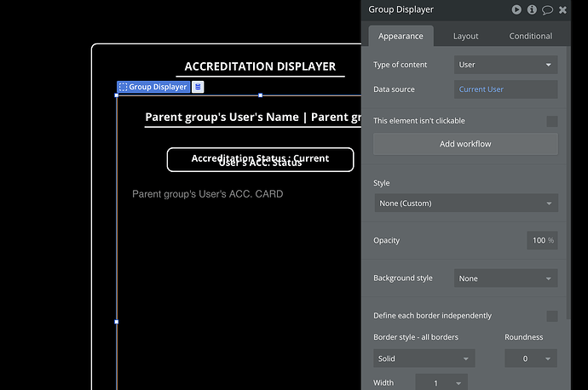Open the Background style dropdown

(x=505, y=278)
